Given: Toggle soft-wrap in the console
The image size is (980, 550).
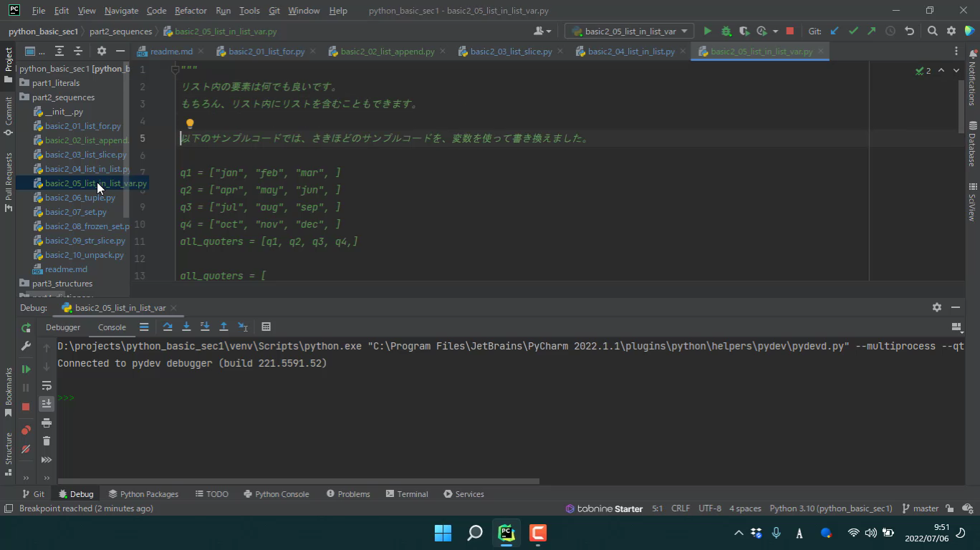Looking at the screenshot, I should pos(47,386).
